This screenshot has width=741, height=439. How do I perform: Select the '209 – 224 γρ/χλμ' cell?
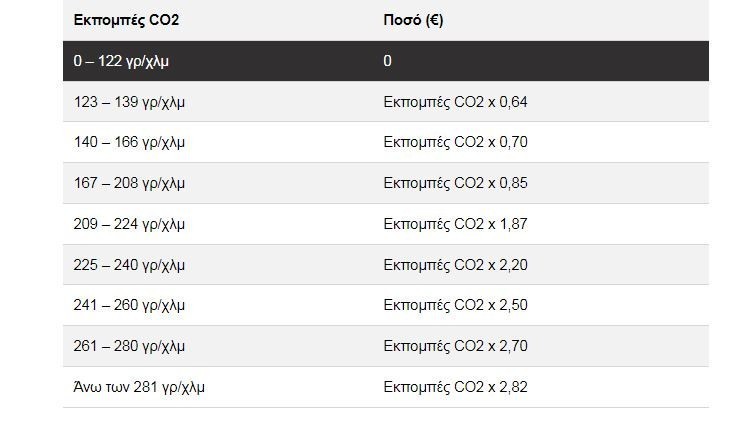(130, 224)
